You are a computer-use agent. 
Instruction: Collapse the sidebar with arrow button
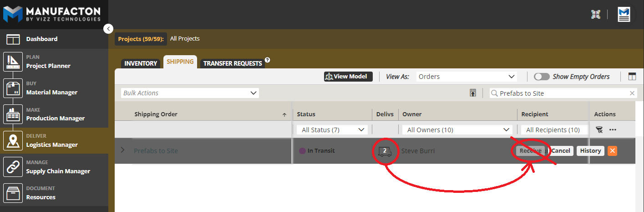coord(108,29)
